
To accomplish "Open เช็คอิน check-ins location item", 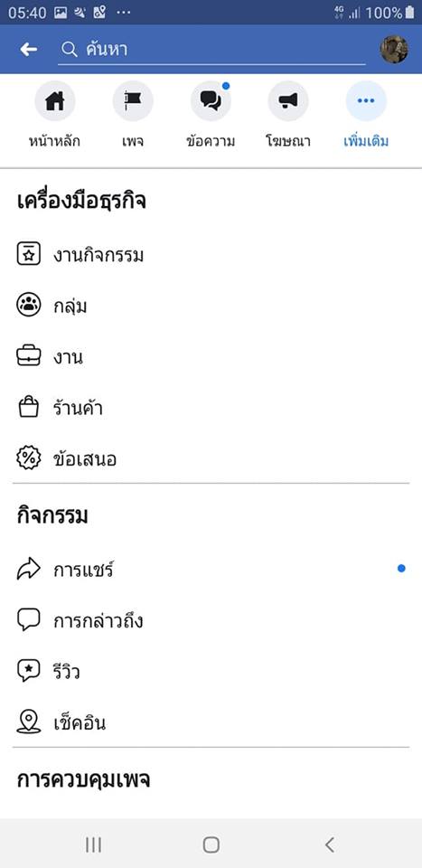I will (x=211, y=723).
